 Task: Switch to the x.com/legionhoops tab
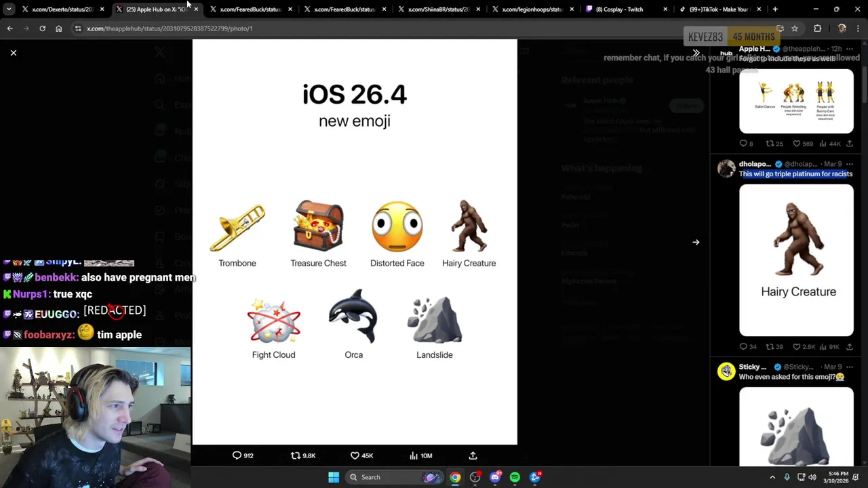pyautogui.click(x=532, y=9)
